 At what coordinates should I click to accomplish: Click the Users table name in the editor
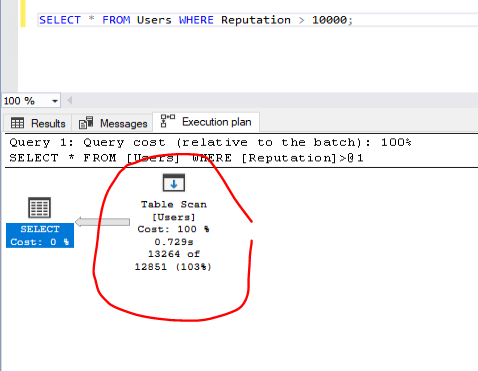154,20
